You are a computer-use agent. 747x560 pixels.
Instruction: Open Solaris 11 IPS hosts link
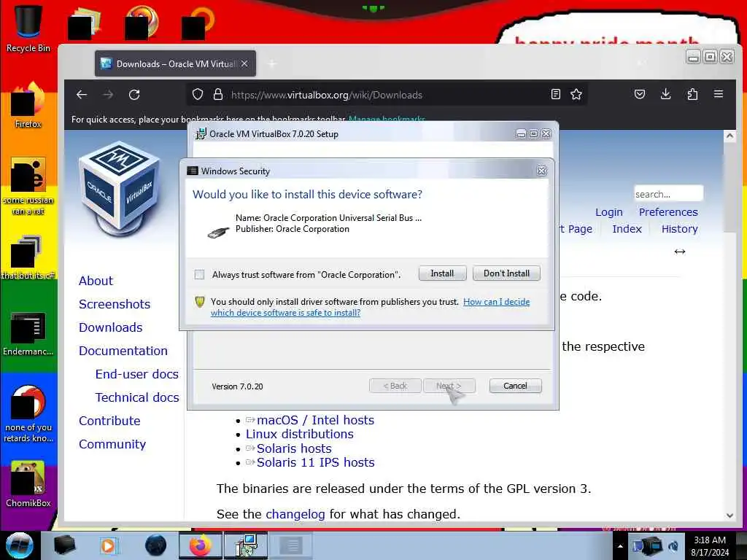coord(315,462)
